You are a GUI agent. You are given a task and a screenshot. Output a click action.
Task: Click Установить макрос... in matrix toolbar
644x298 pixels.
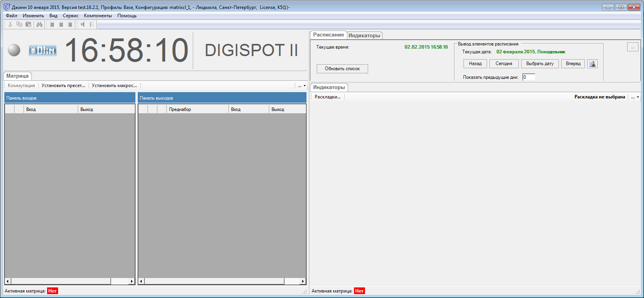tap(114, 85)
